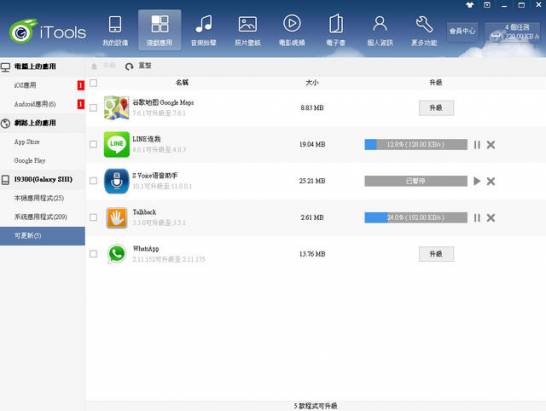Open the device icon tab in top toolbar
The width and height of the screenshot is (546, 411).
click(115, 31)
